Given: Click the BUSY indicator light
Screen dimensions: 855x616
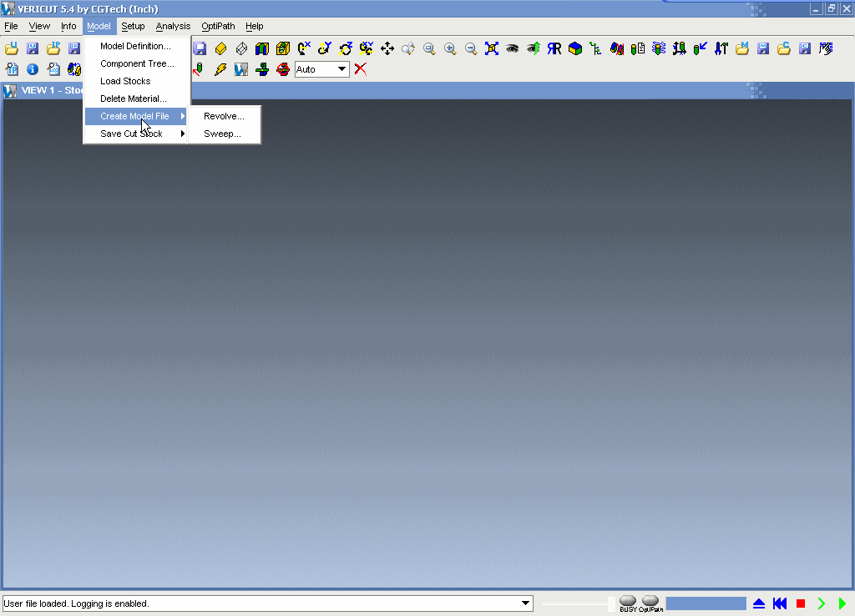Looking at the screenshot, I should [x=628, y=601].
